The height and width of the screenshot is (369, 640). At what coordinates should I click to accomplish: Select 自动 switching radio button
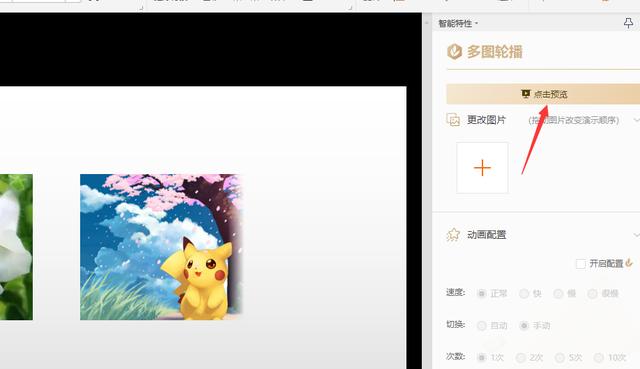click(482, 326)
